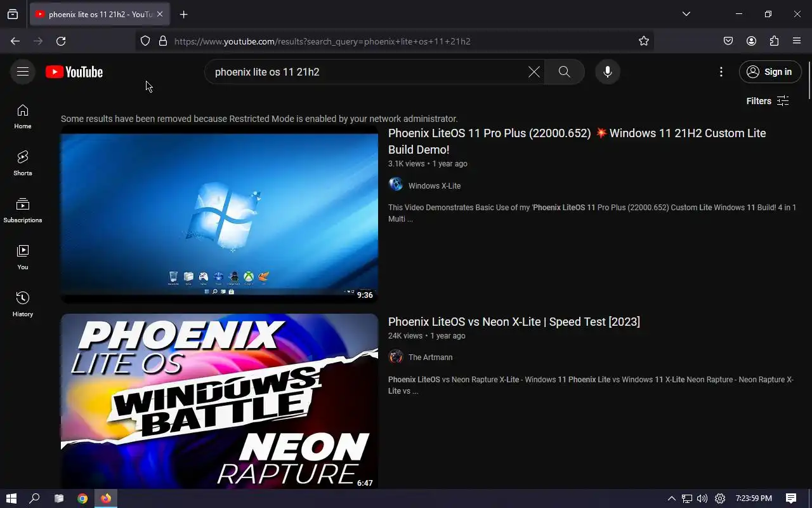
Task: Open the YouTube hamburger guide menu
Action: [23, 72]
